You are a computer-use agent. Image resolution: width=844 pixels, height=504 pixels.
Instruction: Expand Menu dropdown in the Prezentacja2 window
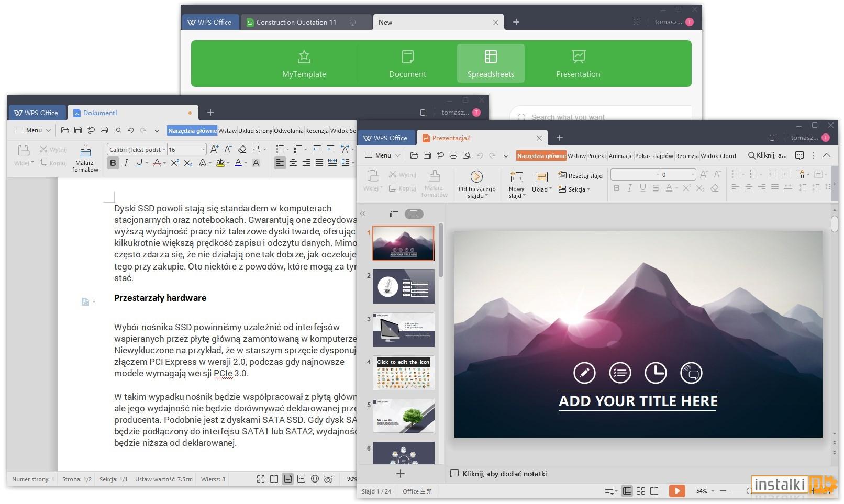[382, 155]
